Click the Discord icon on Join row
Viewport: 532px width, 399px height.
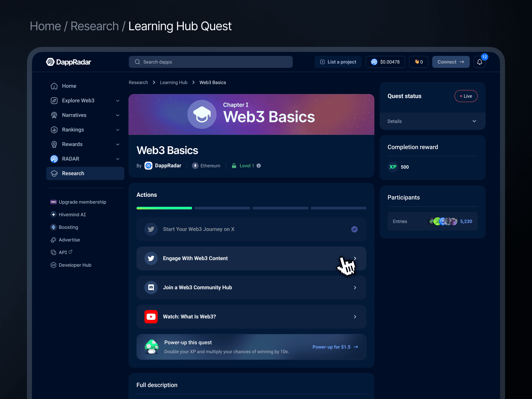tap(151, 288)
